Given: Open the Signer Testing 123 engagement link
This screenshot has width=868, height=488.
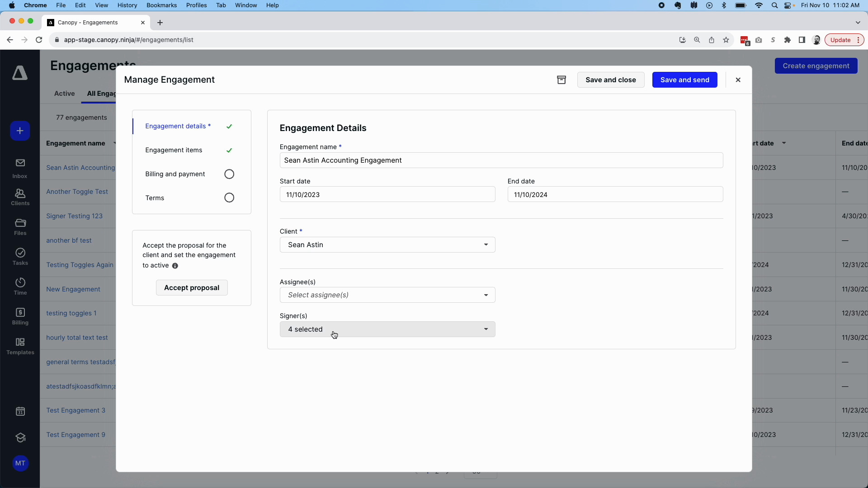Looking at the screenshot, I should tap(74, 216).
